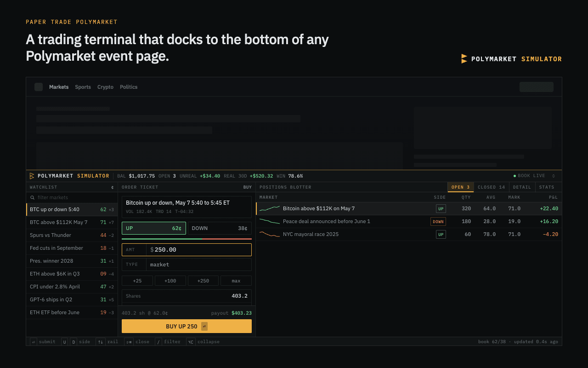
Task: Set the amount to max
Action: [236, 281]
